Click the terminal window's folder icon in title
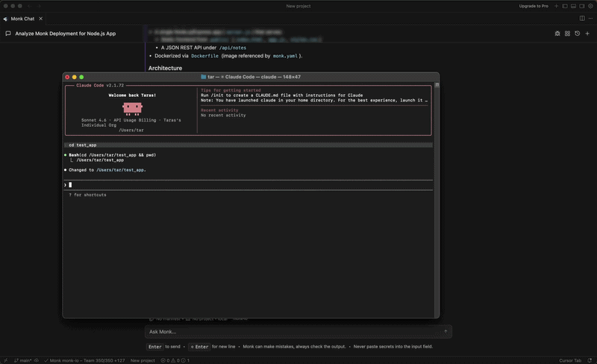This screenshot has width=597, height=364. tap(203, 77)
